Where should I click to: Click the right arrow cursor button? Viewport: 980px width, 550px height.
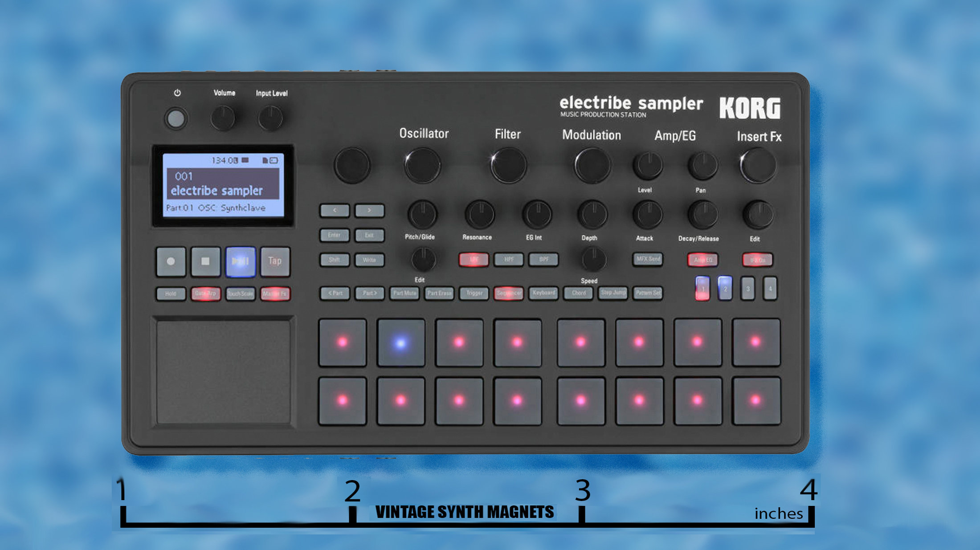pos(369,210)
